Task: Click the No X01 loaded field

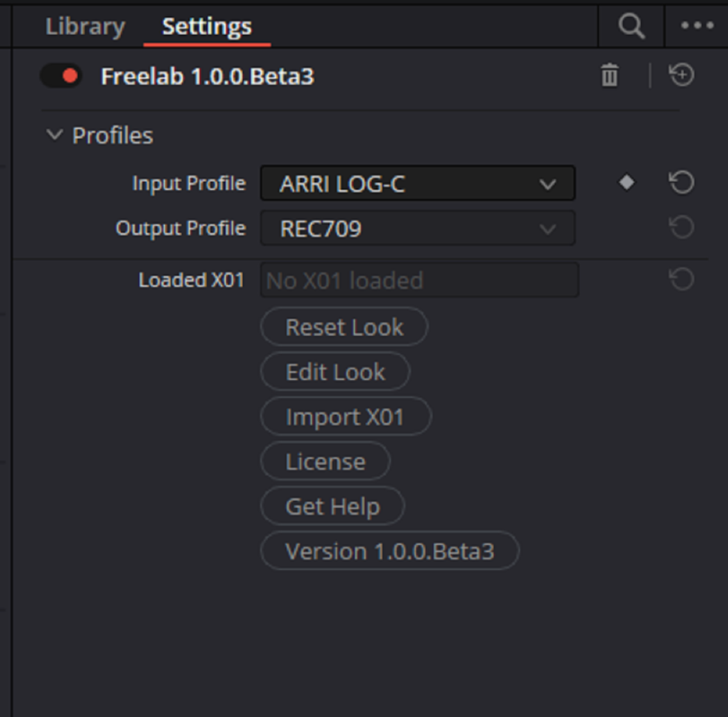Action: pyautogui.click(x=420, y=280)
